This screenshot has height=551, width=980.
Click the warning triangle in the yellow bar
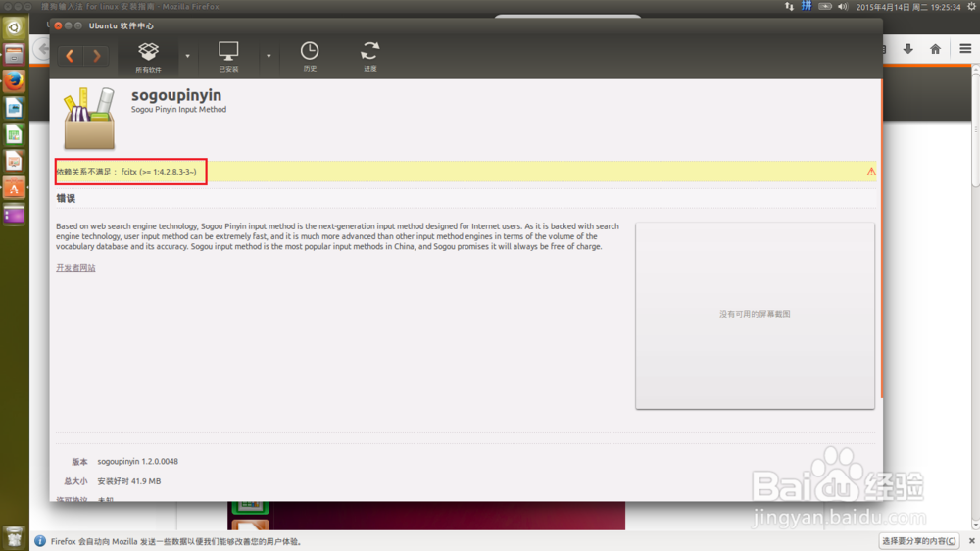870,172
